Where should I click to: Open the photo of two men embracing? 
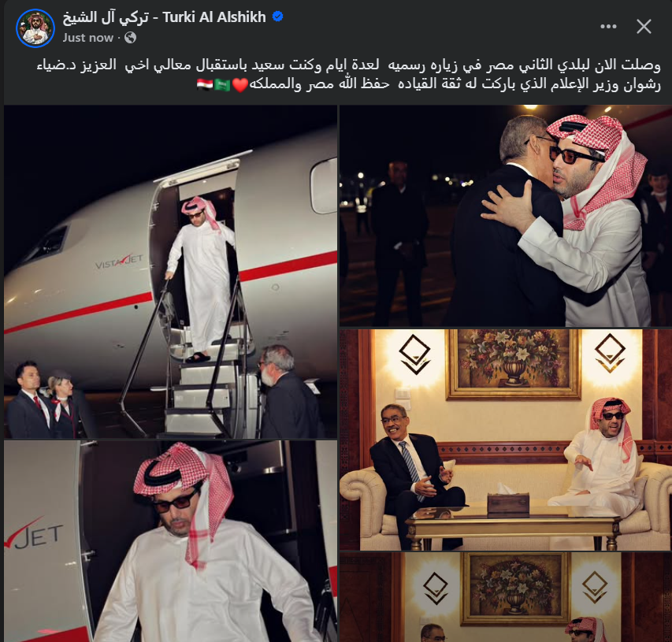506,216
